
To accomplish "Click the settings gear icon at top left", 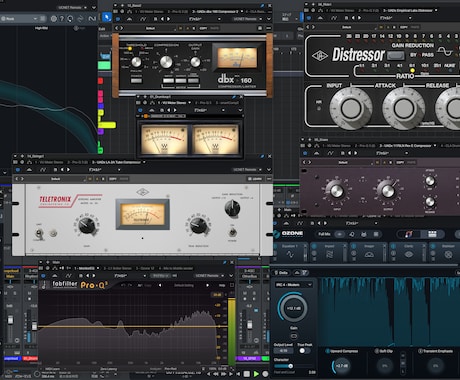I will point(53,19).
